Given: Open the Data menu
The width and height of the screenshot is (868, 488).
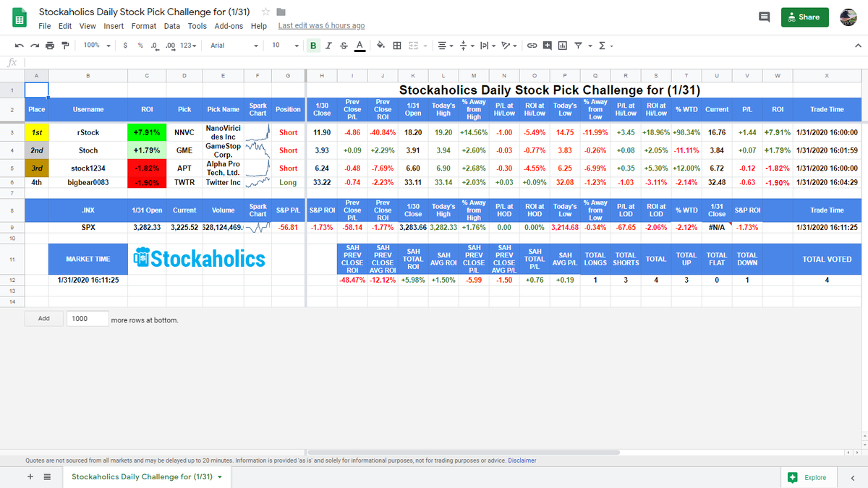Looking at the screenshot, I should tap(172, 26).
